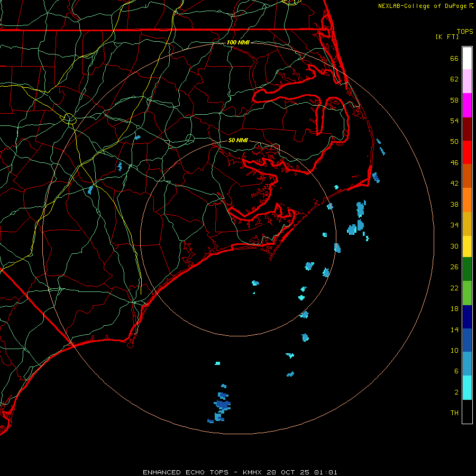The height and width of the screenshot is (476, 476).
Task: Click the 54 scale value
Action: (454, 121)
